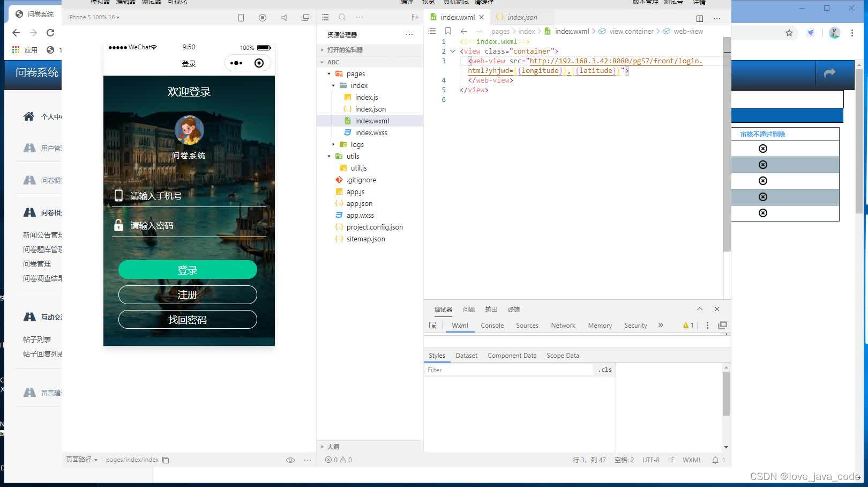Screen dimensions: 868x487
Task: Open the 页面路径 dropdown
Action: tap(82, 460)
